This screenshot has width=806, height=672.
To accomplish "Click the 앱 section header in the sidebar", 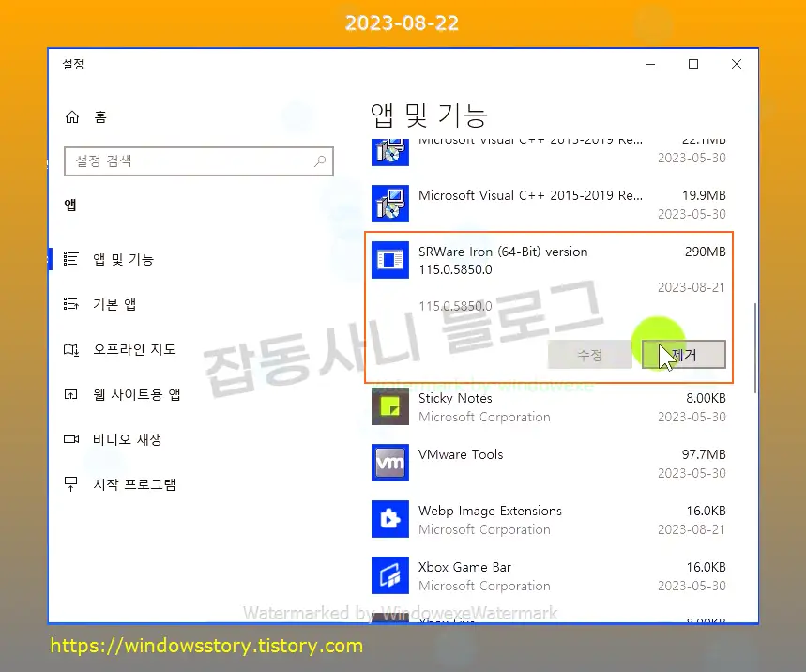I will coord(70,206).
